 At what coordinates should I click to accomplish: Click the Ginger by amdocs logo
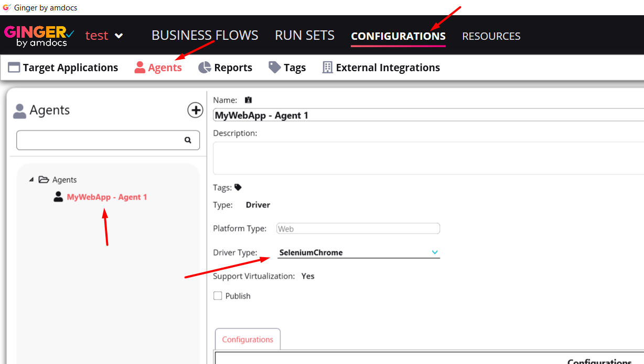click(39, 35)
